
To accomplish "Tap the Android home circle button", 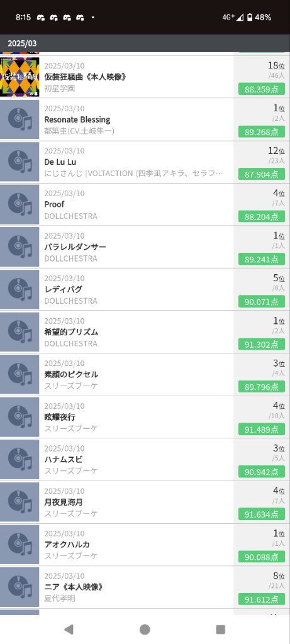I will click(x=145, y=629).
